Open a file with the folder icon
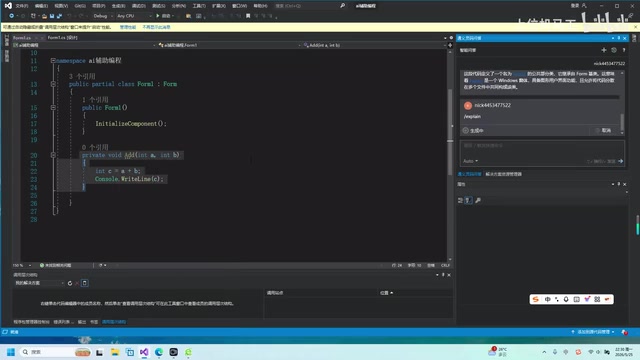This screenshot has height=360, width=640. pos(44,16)
